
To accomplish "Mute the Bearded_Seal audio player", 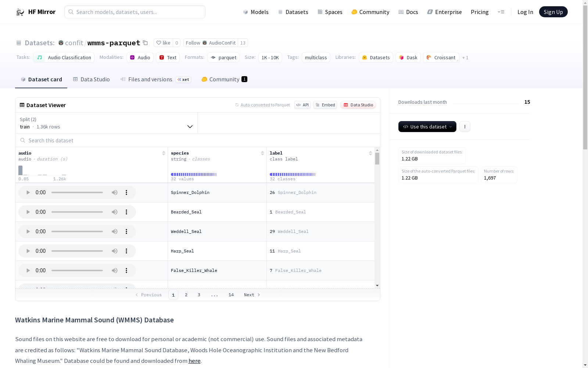I will (x=115, y=212).
